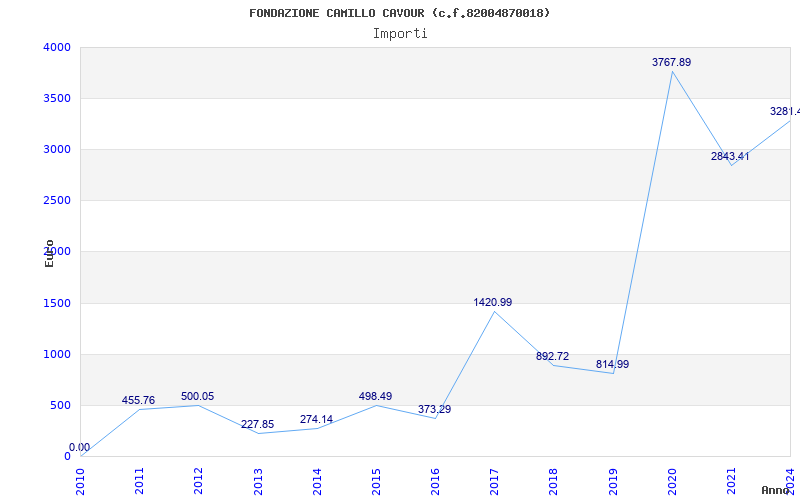Click the 2019 x-axis year label
Viewport: 800px width, 500px height.
pyautogui.click(x=613, y=481)
